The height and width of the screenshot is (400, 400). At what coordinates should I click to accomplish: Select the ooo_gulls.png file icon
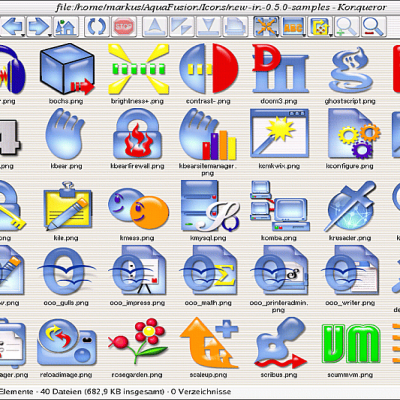pyautogui.click(x=66, y=271)
